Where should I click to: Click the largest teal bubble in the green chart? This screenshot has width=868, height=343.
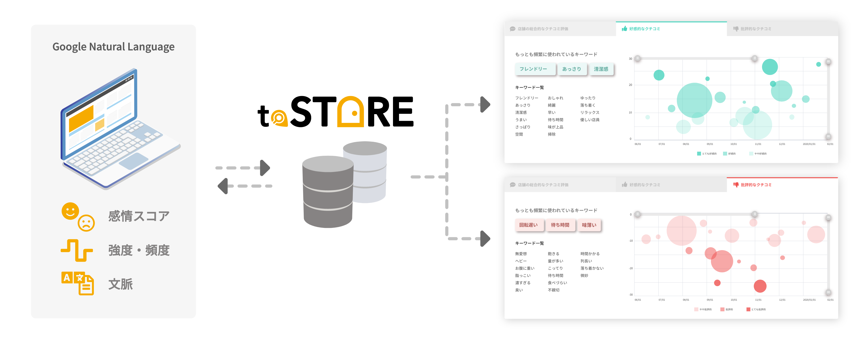tap(694, 100)
